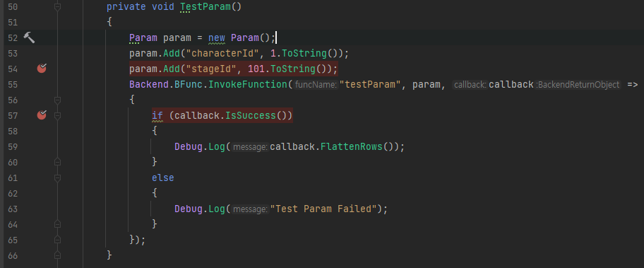Click the callback parameter inlay hint
Screen dimensions: 644x268
tap(470, 85)
